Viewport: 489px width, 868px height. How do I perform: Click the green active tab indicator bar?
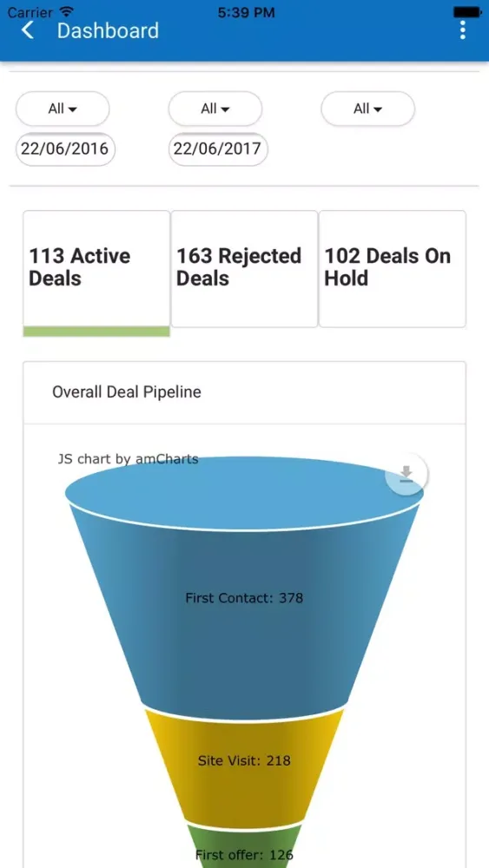(96, 332)
